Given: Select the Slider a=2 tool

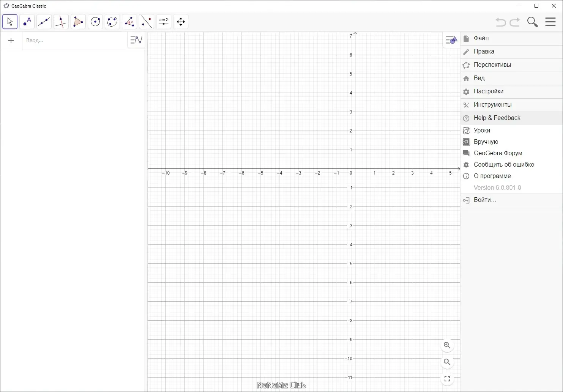Looking at the screenshot, I should pos(164,22).
